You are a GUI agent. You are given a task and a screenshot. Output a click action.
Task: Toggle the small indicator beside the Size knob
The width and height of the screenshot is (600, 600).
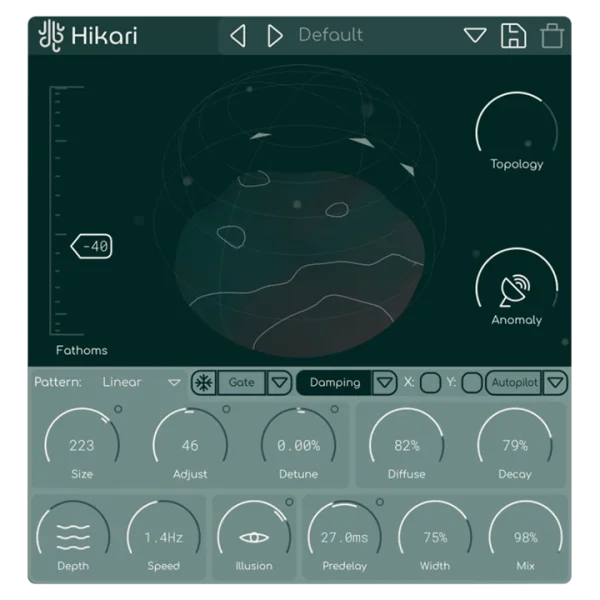[x=118, y=409]
